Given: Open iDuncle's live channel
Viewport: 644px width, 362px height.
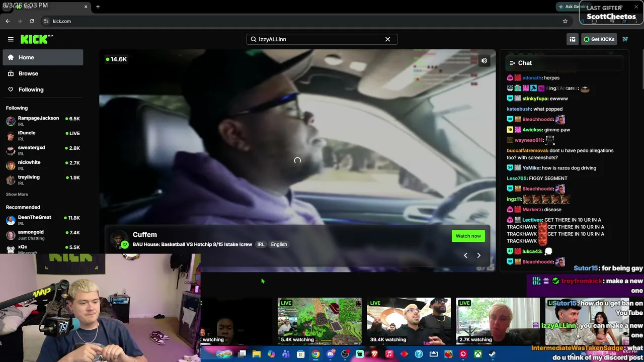Looking at the screenshot, I should tap(43, 135).
